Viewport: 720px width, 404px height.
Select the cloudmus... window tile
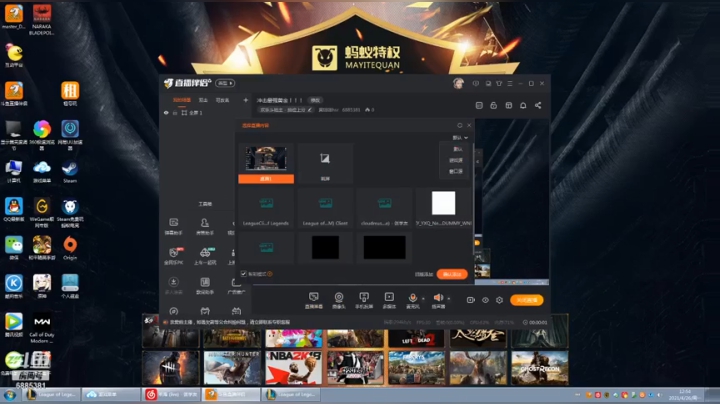[x=384, y=209]
